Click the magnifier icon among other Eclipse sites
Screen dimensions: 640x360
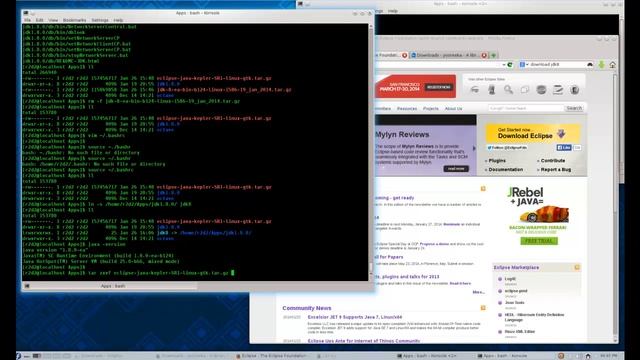[508, 90]
